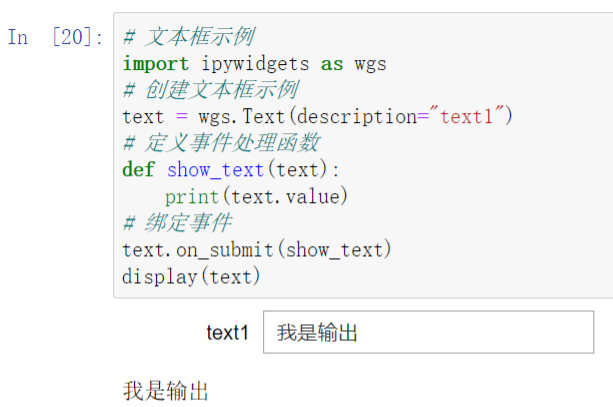Click the show_text function name in the def line

(x=215, y=169)
